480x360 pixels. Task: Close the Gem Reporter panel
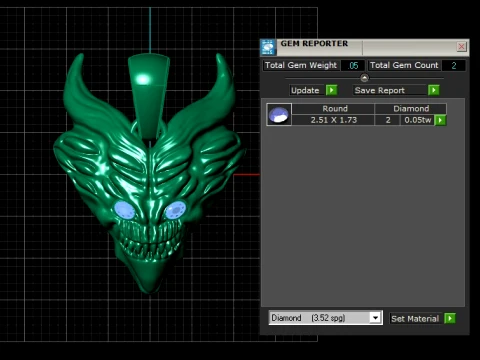click(461, 47)
